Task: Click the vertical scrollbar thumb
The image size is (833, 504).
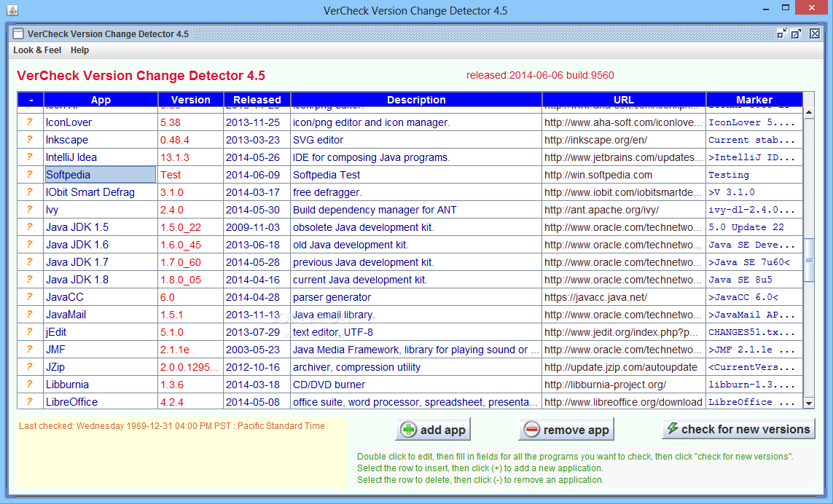Action: coord(808,260)
